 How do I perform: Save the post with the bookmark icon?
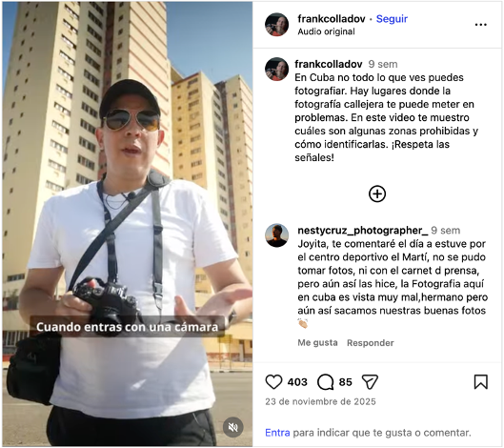click(x=481, y=382)
